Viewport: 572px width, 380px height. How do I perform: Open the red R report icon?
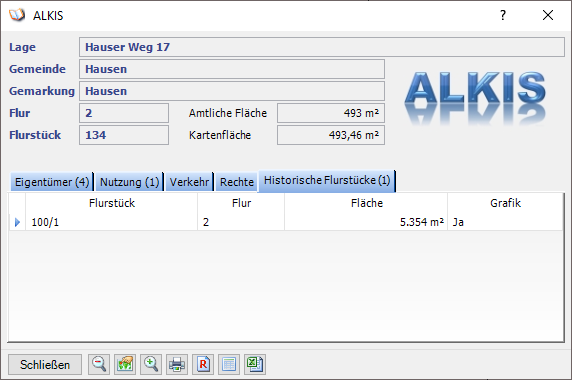pyautogui.click(x=203, y=364)
